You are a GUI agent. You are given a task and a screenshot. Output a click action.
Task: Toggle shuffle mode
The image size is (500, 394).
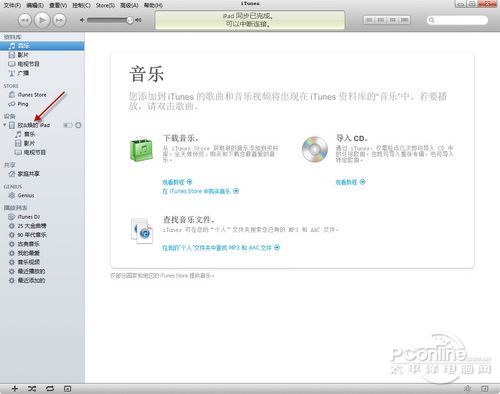[32, 389]
